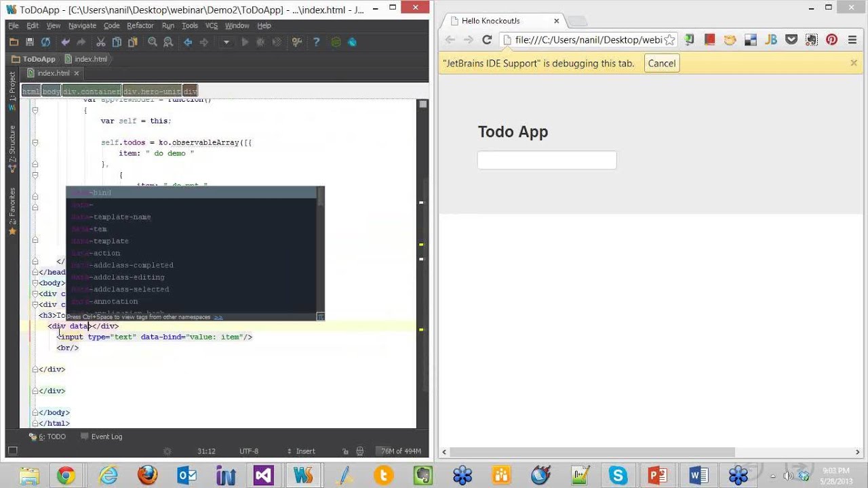The height and width of the screenshot is (488, 868).
Task: Click the JetBrains JB extension icon
Action: point(770,40)
